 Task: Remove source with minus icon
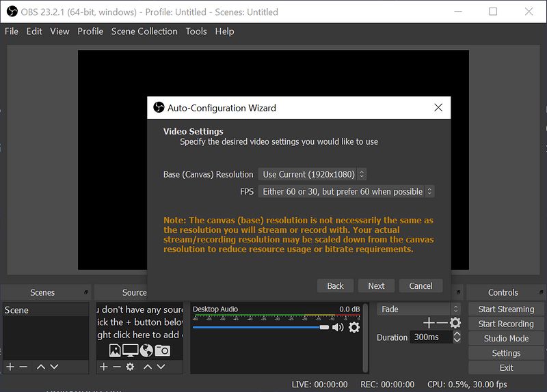click(x=117, y=367)
